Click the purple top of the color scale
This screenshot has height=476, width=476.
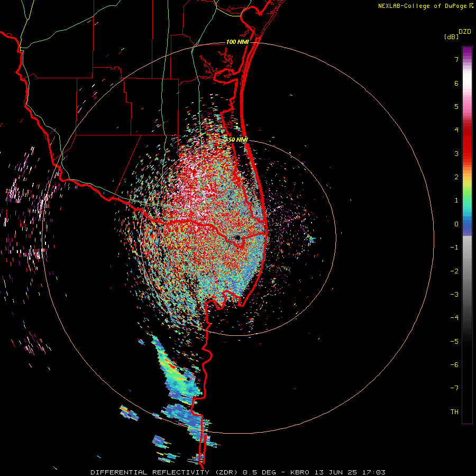click(x=467, y=52)
